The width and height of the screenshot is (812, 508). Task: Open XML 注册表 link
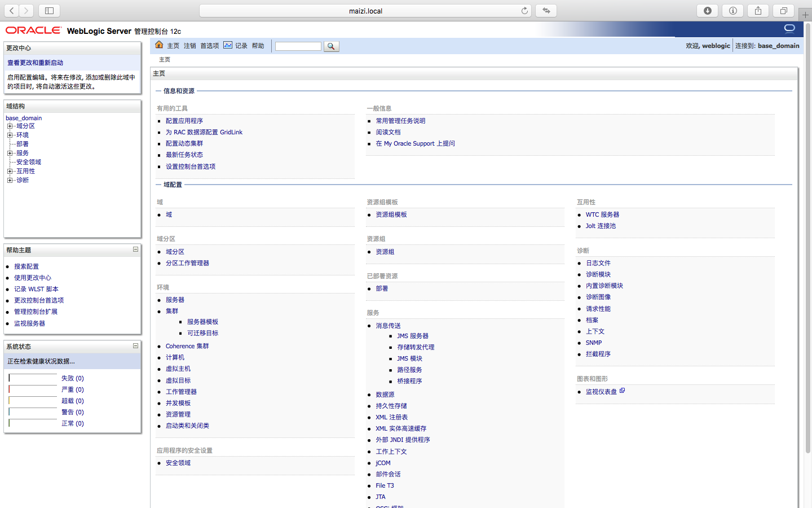[x=392, y=417]
